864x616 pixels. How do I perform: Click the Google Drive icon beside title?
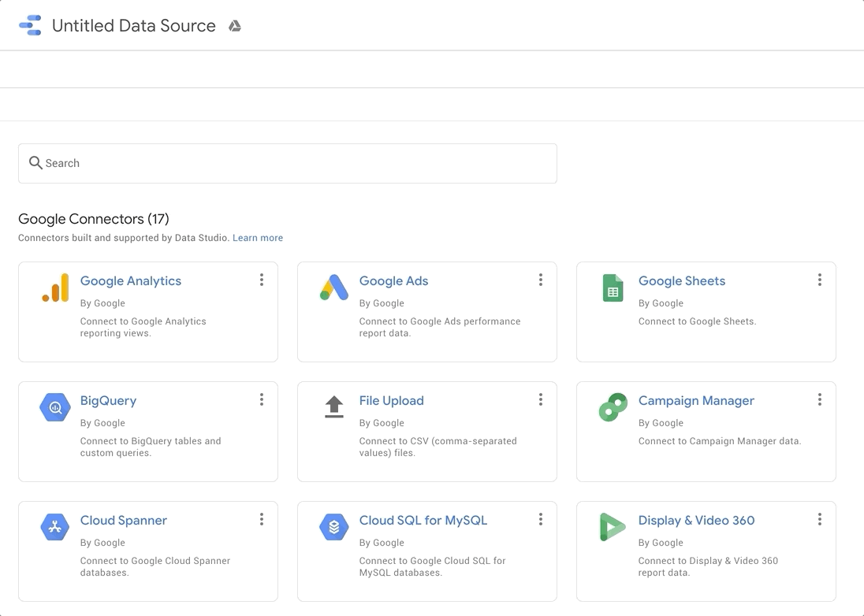click(x=235, y=26)
